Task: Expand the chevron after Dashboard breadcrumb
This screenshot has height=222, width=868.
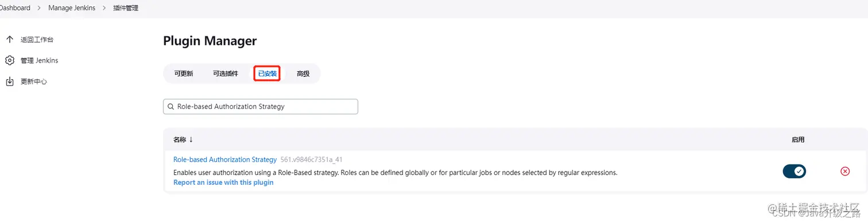Action: 40,8
